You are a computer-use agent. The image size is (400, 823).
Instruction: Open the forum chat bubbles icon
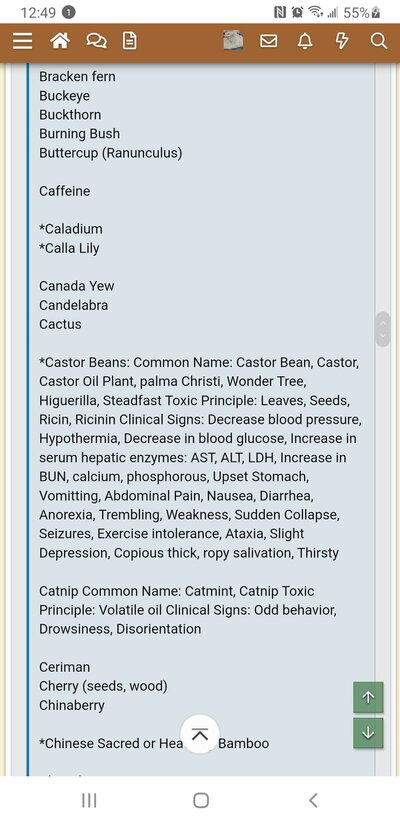[96, 41]
